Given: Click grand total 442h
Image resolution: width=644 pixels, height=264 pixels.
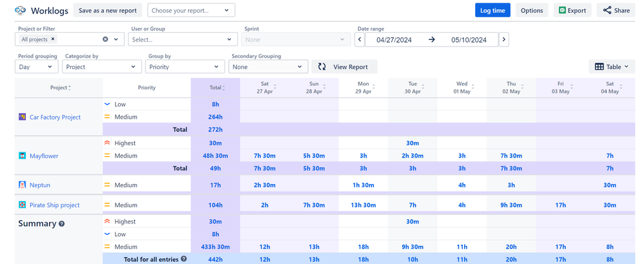Looking at the screenshot, I should [215, 259].
